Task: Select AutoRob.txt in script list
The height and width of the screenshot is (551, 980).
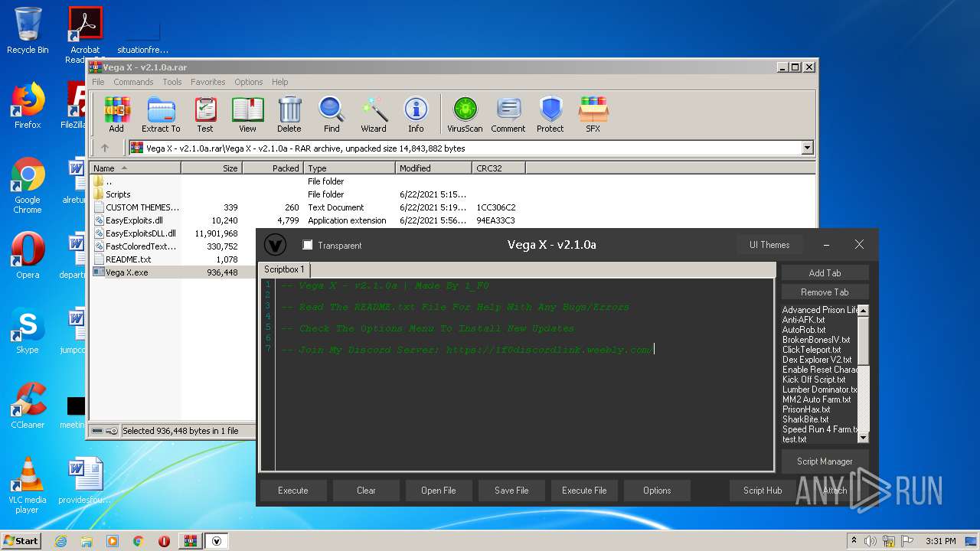Action: click(804, 330)
